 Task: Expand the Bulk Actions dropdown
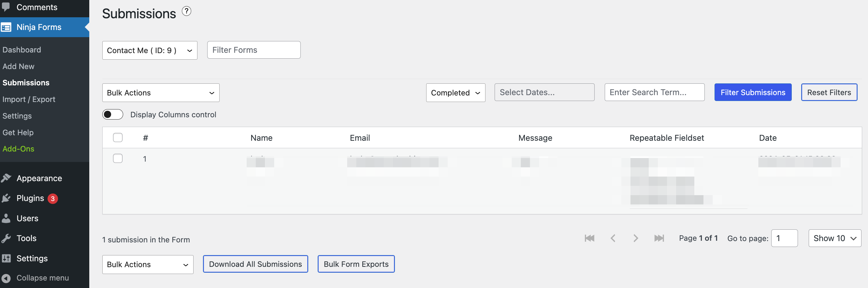[x=161, y=93]
